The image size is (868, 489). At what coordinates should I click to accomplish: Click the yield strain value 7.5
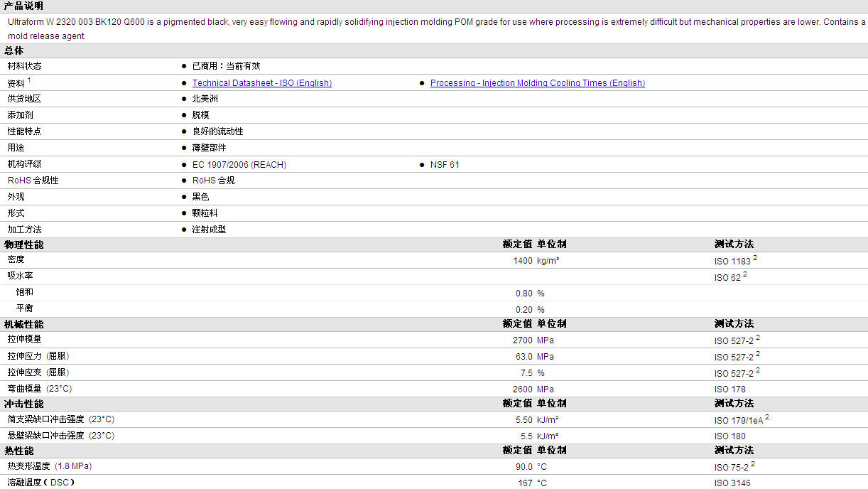(526, 373)
